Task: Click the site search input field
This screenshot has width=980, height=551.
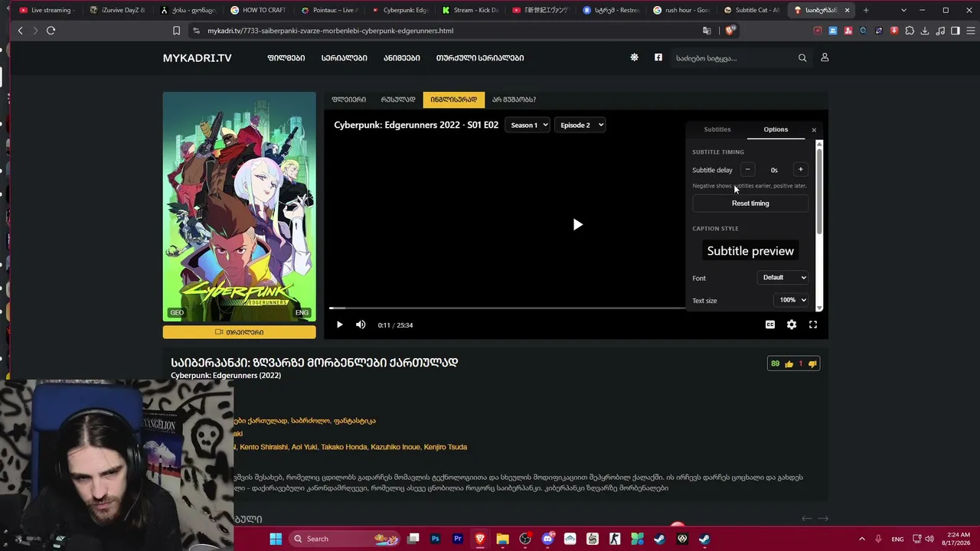Action: (x=733, y=58)
